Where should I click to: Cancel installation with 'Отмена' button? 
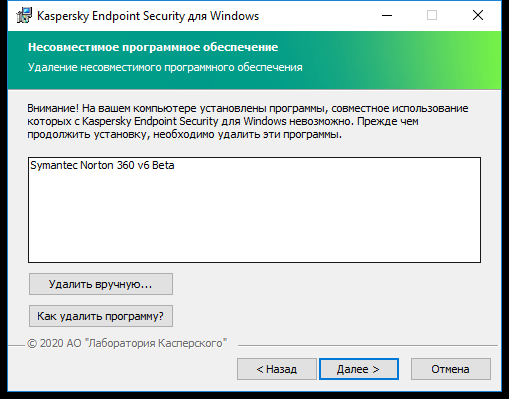coord(451,369)
